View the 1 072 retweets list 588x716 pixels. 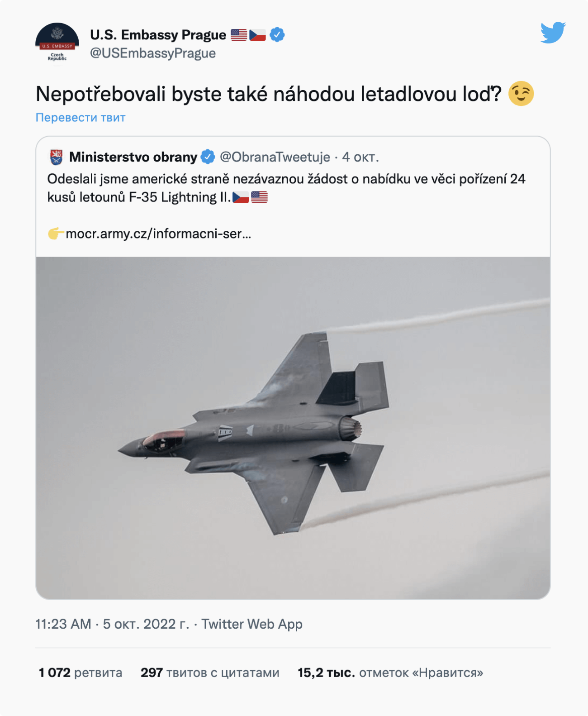click(x=81, y=673)
